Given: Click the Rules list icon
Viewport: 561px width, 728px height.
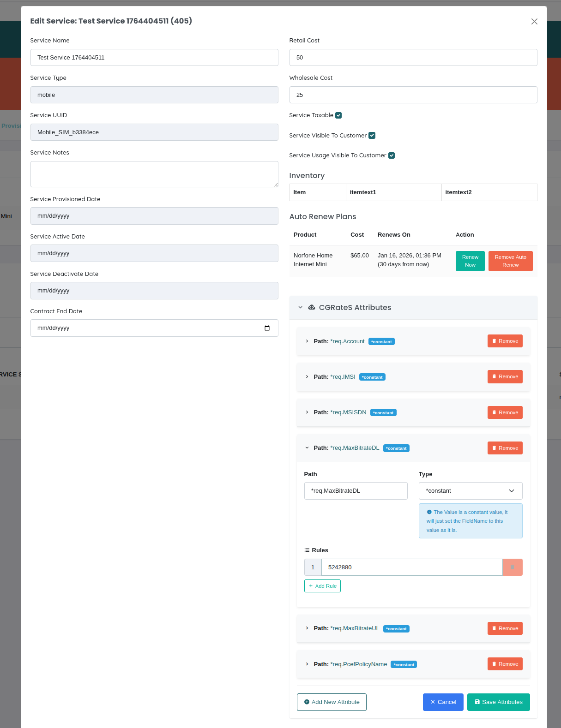Looking at the screenshot, I should (307, 550).
